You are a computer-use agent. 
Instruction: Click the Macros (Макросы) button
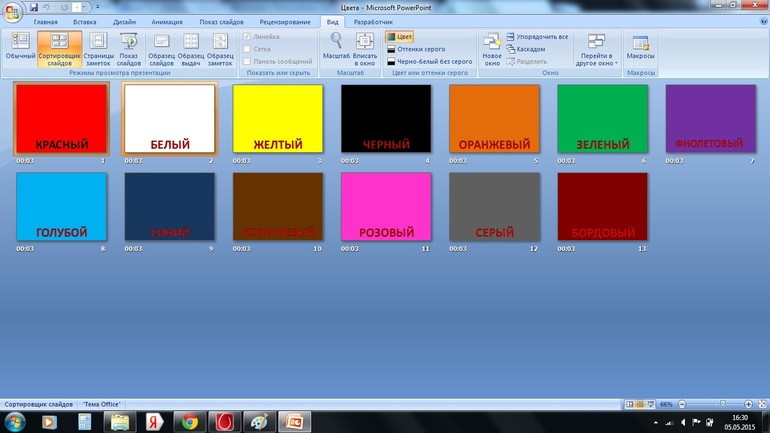coord(640,49)
